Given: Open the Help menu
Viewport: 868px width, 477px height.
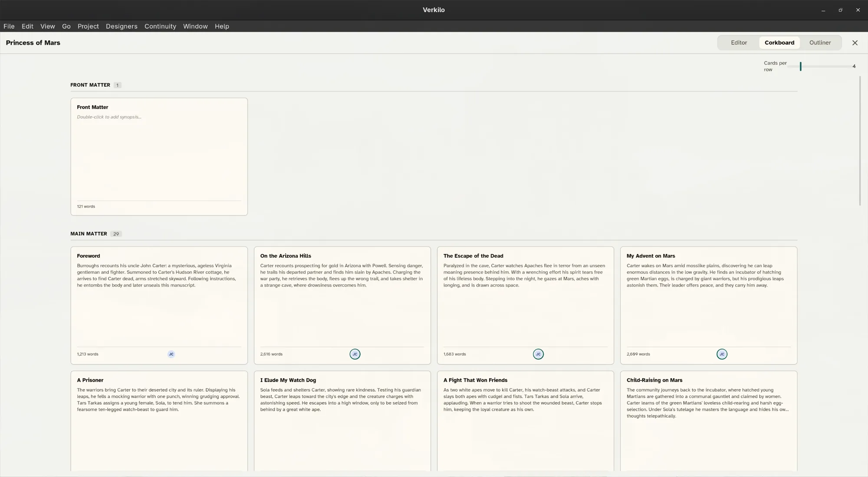Looking at the screenshot, I should tap(222, 26).
